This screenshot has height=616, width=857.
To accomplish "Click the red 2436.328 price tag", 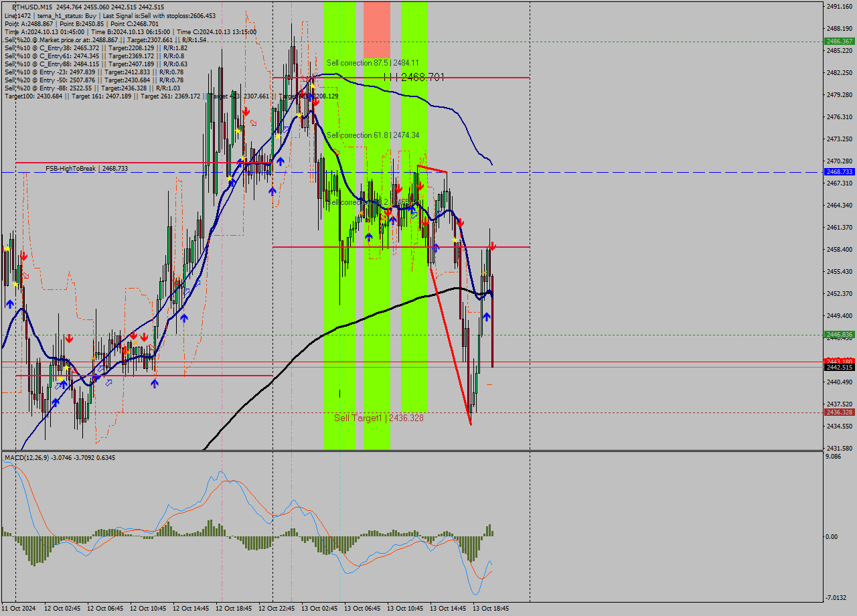I will 840,412.
